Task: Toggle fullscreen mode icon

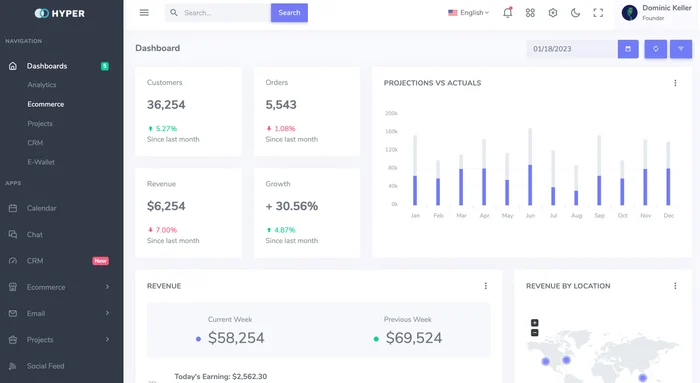Action: [x=598, y=13]
